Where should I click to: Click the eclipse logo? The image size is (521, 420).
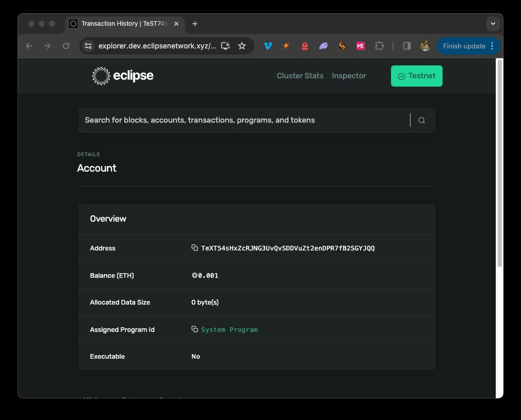123,76
